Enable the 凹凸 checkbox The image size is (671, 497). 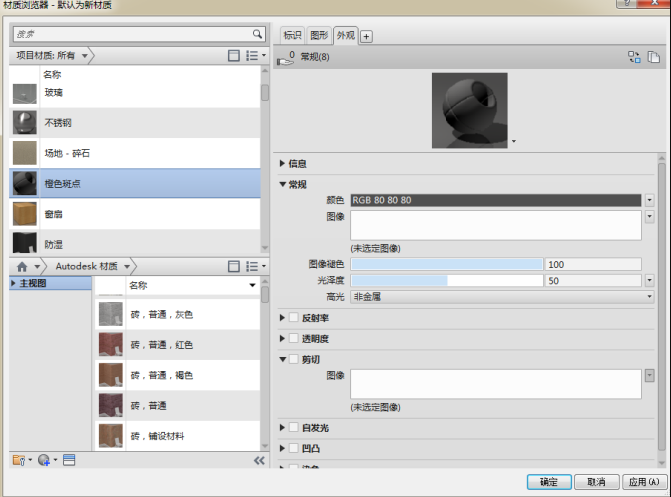[294, 448]
